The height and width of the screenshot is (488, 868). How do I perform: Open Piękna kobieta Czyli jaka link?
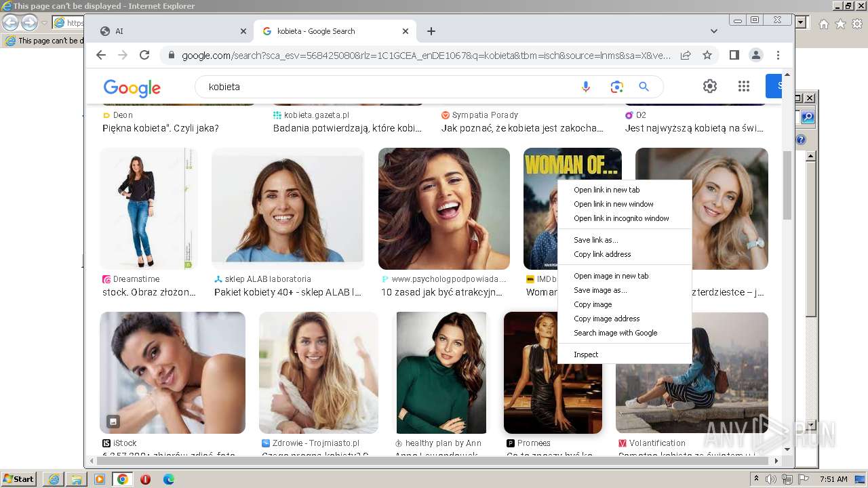161,128
